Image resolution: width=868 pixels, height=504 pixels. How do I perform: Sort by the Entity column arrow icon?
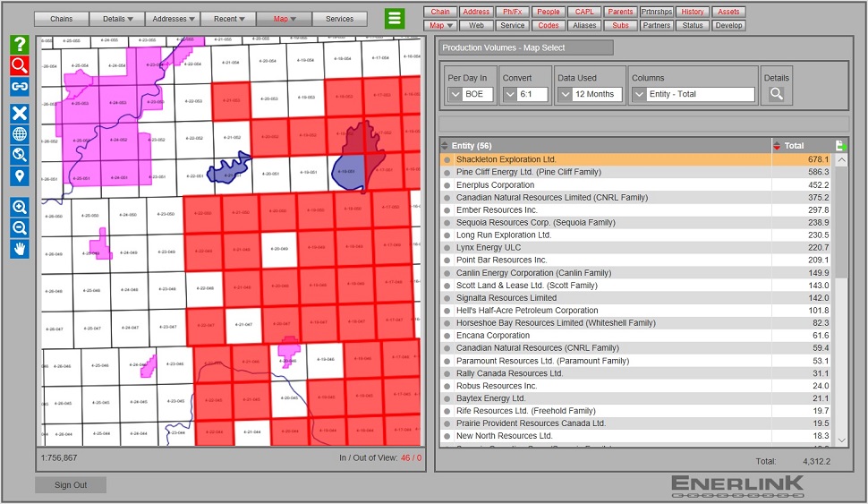[445, 146]
